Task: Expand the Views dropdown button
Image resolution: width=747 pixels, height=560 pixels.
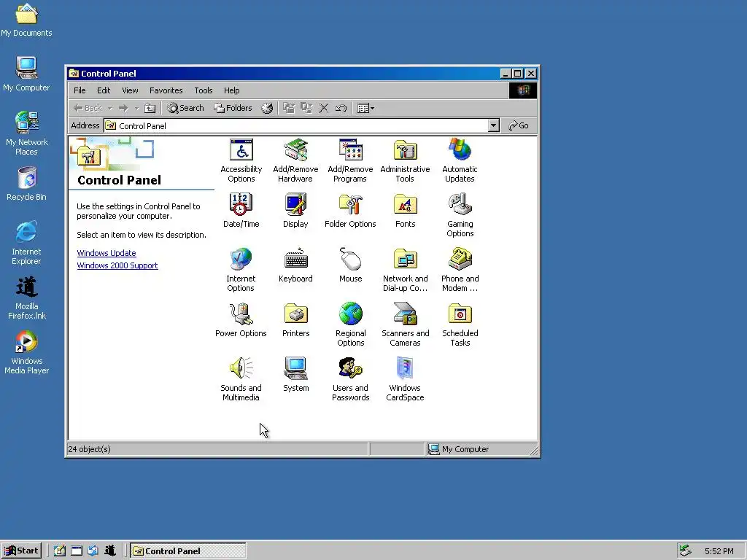Action: pos(365,108)
